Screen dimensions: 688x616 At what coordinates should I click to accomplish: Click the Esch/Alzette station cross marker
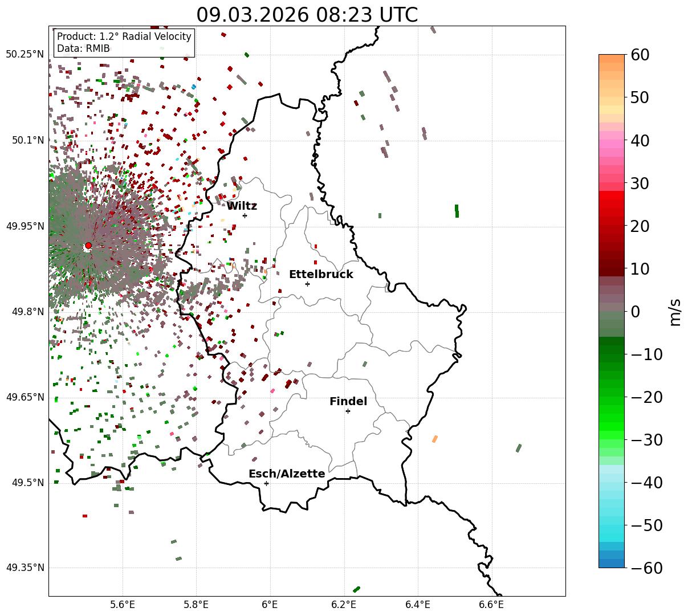(x=266, y=483)
